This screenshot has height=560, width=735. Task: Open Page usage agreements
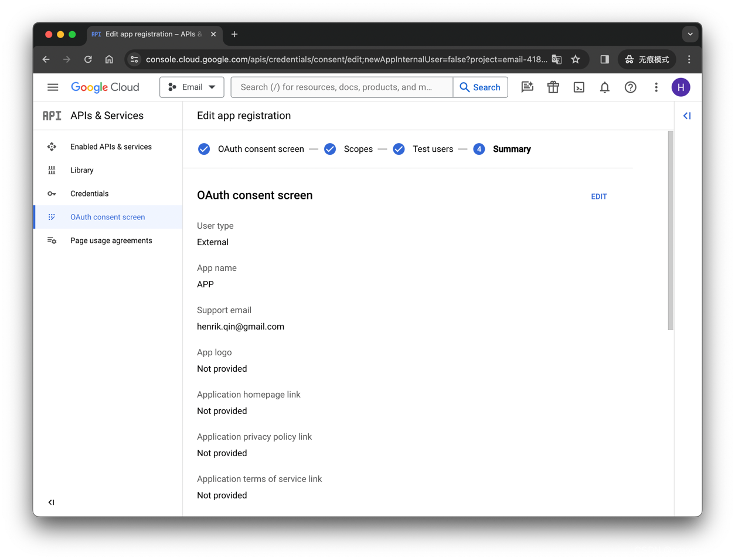point(108,240)
